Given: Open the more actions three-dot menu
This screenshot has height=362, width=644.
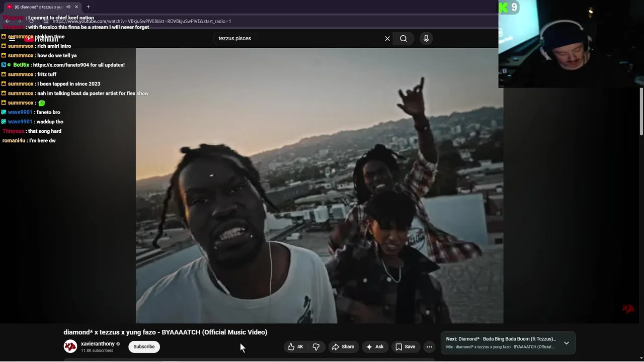Looking at the screenshot, I should 429,346.
